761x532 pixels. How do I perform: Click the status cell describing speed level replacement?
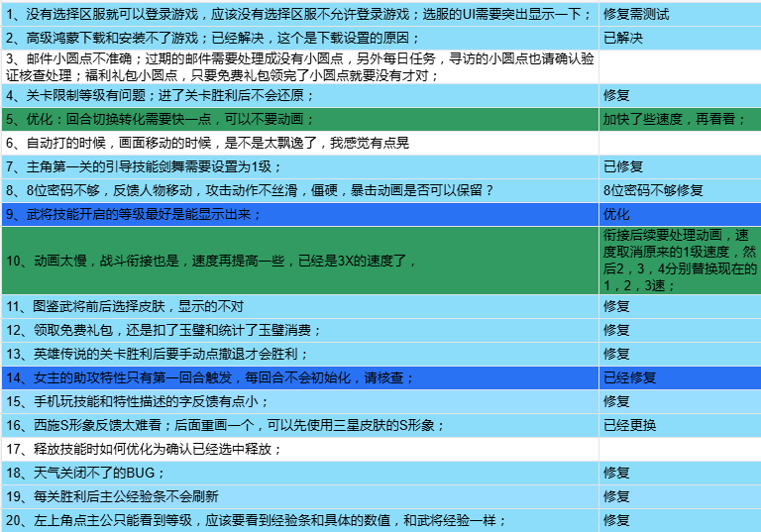point(680,261)
